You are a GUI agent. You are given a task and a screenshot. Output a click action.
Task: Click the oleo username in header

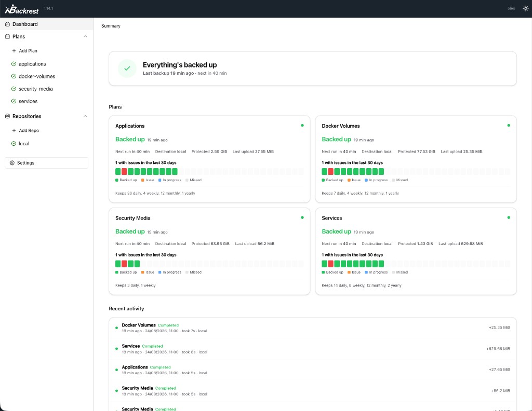(511, 8)
